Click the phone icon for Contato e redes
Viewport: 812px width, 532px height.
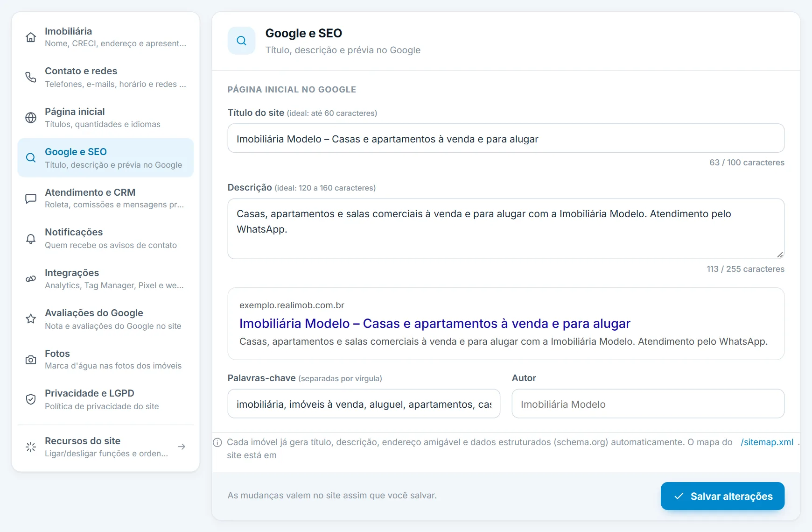[x=31, y=77]
